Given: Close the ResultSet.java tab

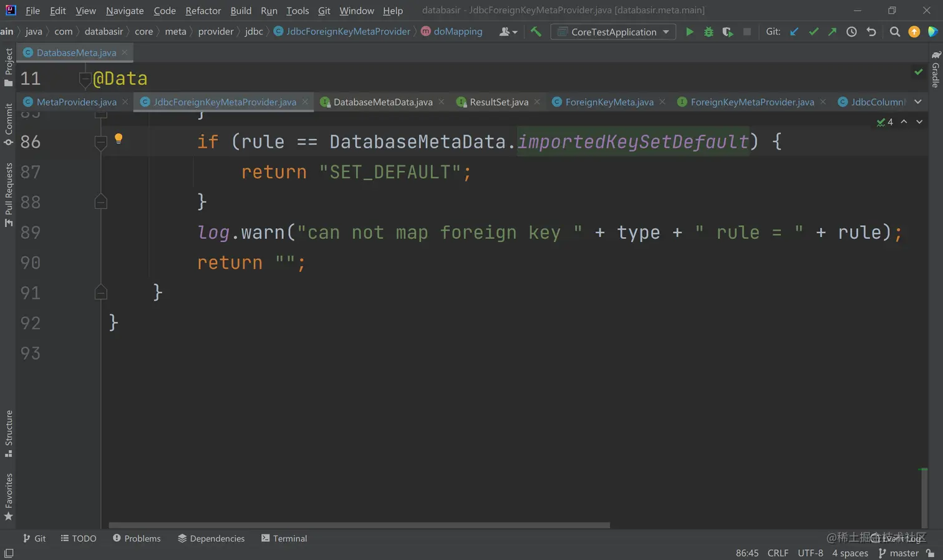Looking at the screenshot, I should (537, 102).
